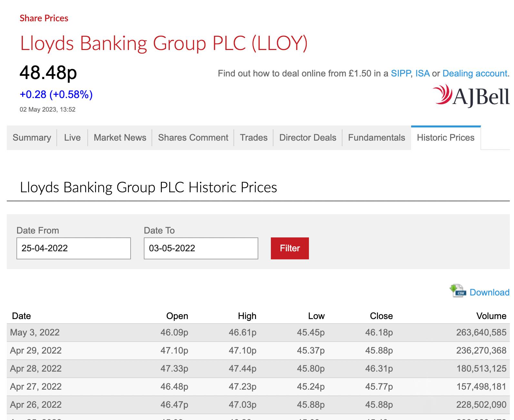Visit the Dealing account link
This screenshot has height=420, width=514.
(x=475, y=74)
